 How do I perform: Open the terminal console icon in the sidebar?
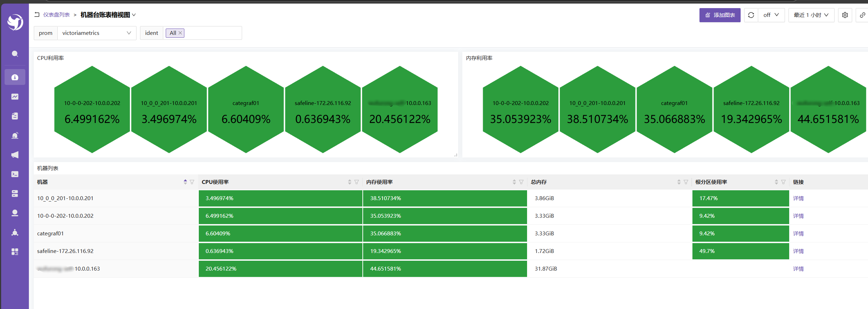[15, 174]
